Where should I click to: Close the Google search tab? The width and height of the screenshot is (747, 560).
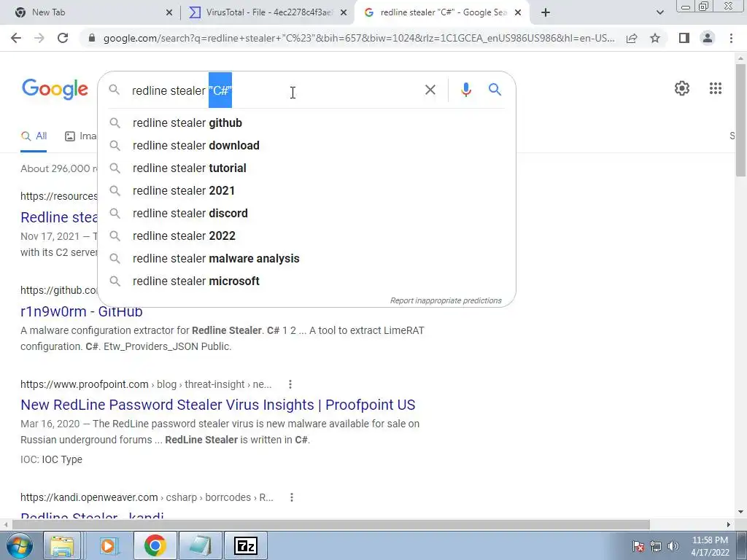click(x=519, y=12)
